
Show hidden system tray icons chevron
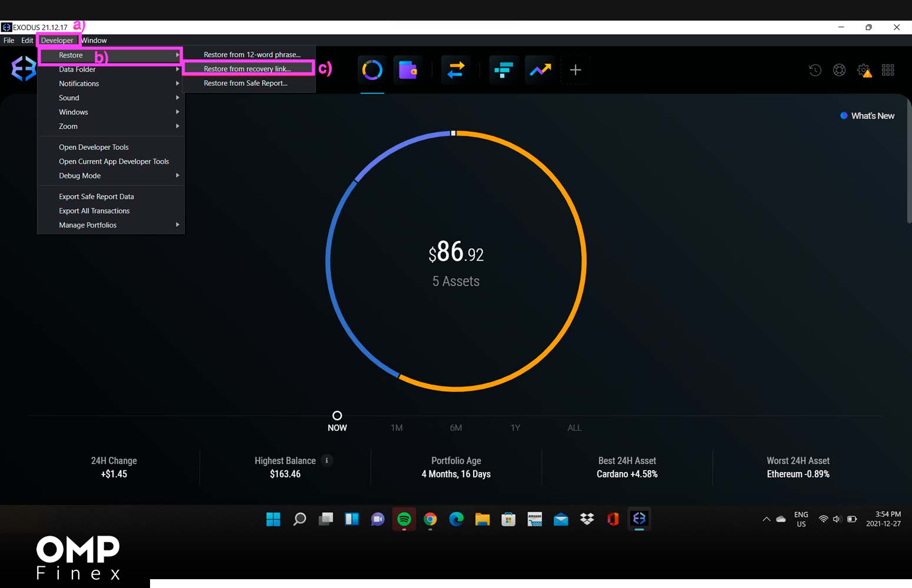click(x=766, y=519)
